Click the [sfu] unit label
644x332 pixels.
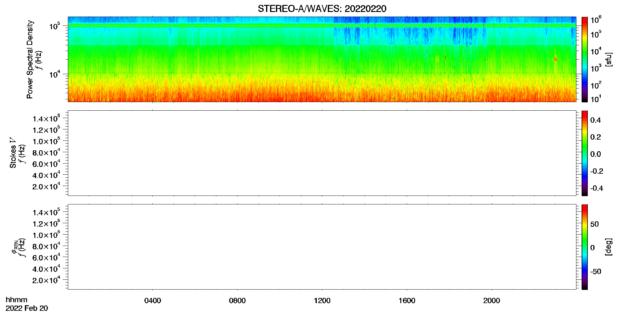pos(608,59)
